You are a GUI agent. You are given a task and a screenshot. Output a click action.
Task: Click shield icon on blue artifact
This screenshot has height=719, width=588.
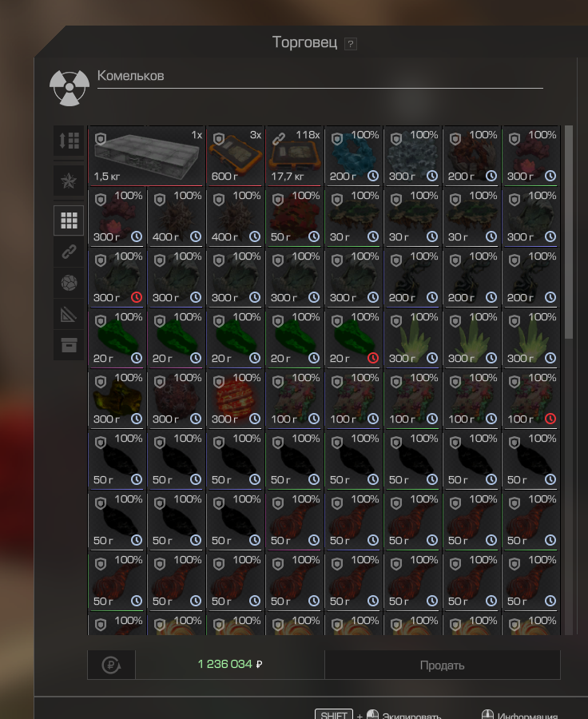[x=337, y=139]
